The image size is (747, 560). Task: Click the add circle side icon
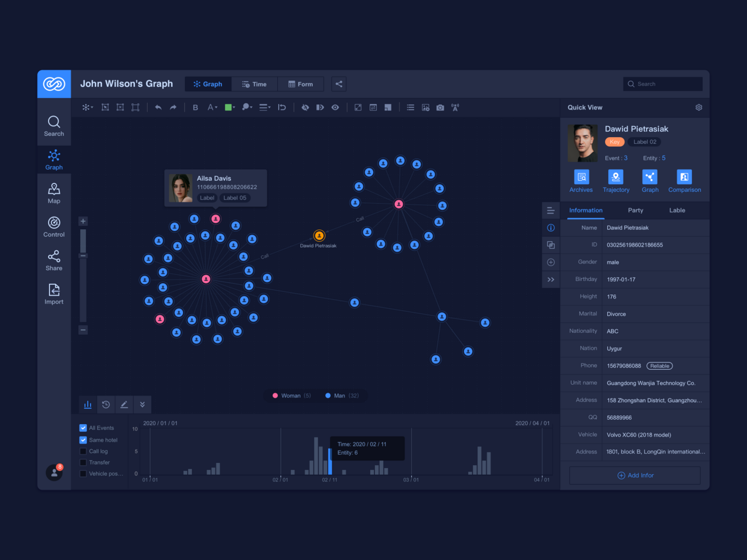tap(551, 262)
